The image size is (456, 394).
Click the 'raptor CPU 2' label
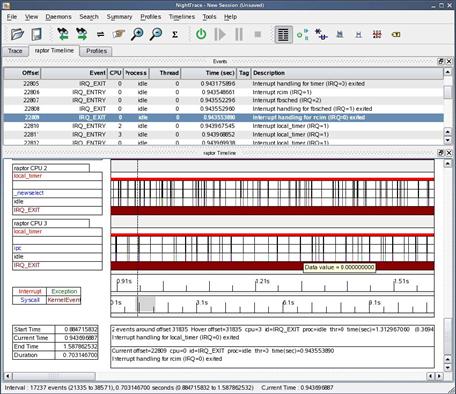(51, 168)
